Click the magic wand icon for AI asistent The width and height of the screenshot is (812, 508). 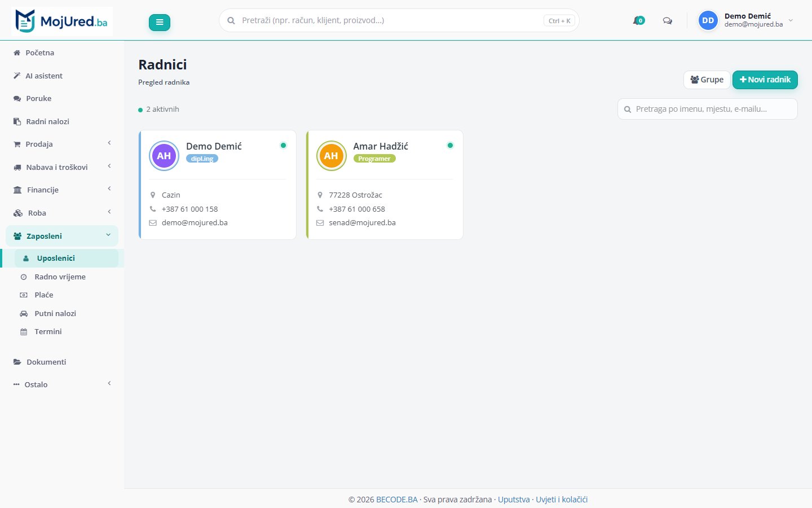(17, 76)
